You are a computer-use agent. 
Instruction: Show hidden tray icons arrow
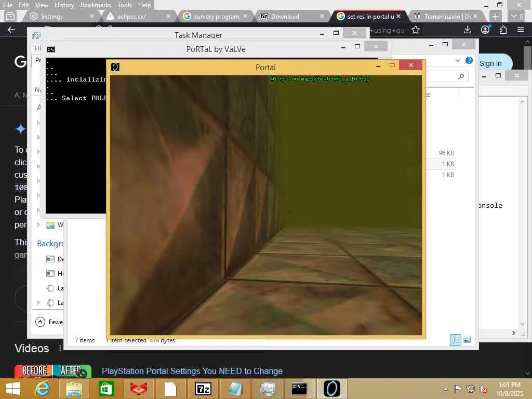[x=445, y=389]
